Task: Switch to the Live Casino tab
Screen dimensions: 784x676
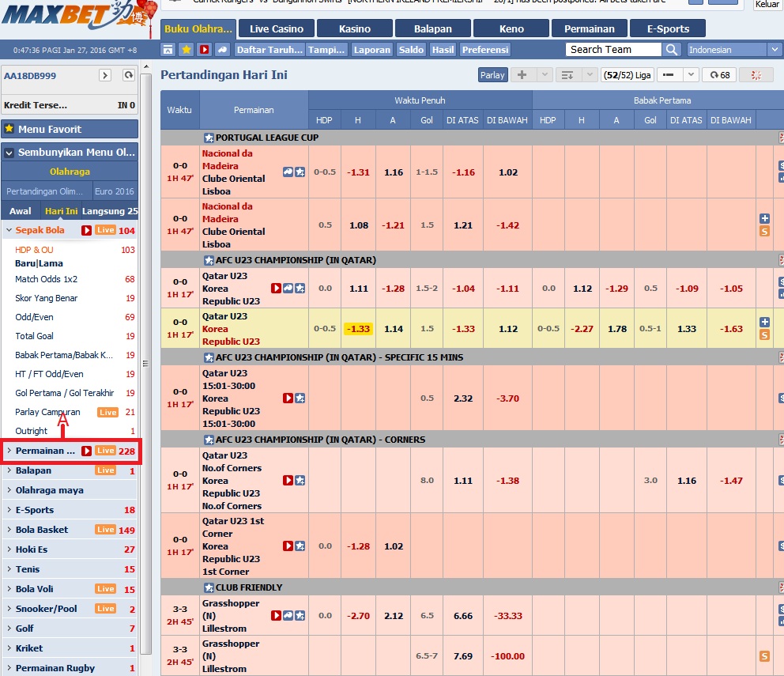Action: click(276, 28)
